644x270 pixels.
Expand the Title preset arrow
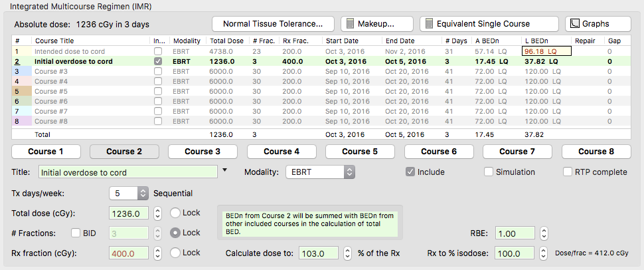coord(224,171)
